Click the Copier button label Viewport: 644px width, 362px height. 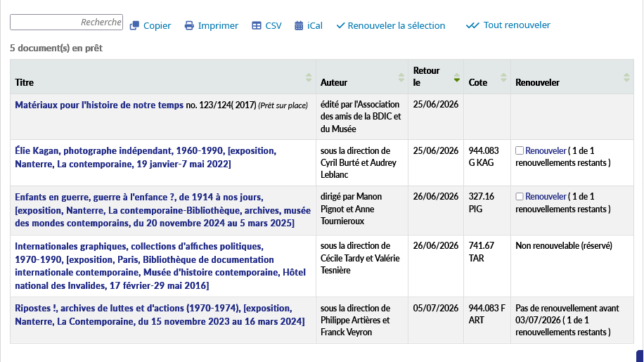point(157,25)
